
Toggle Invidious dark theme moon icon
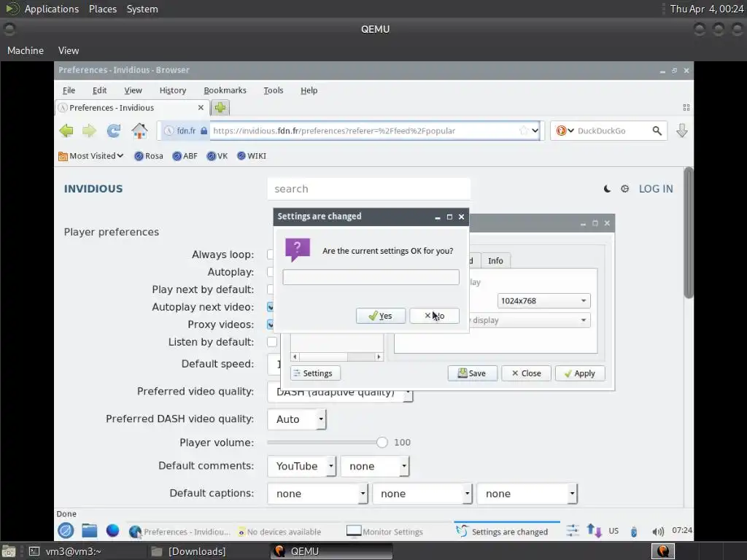[x=607, y=189]
